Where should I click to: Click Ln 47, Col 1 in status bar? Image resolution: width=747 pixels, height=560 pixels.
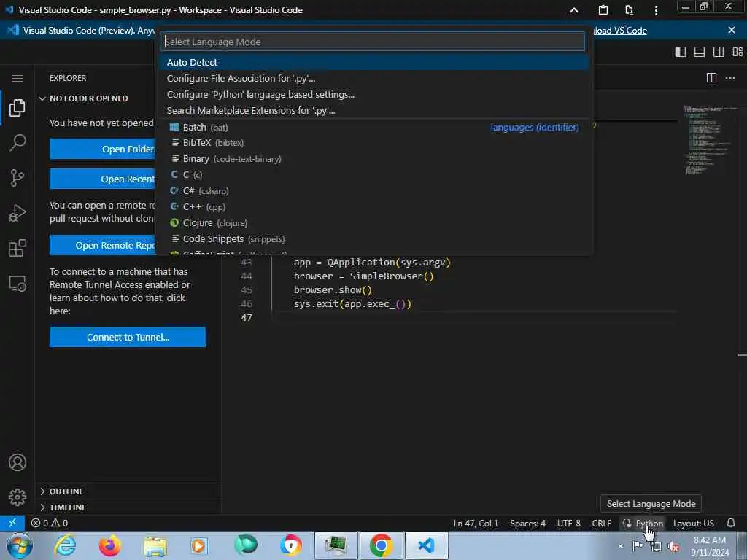[x=476, y=523]
